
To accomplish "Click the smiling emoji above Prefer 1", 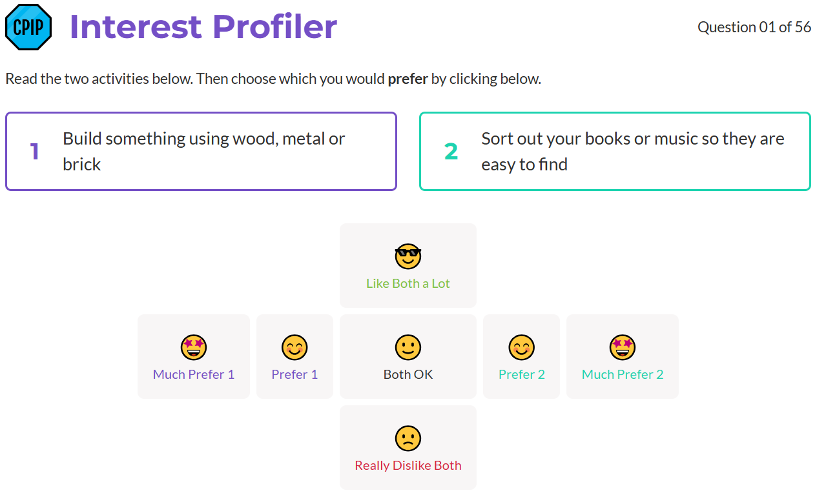I will pos(294,348).
